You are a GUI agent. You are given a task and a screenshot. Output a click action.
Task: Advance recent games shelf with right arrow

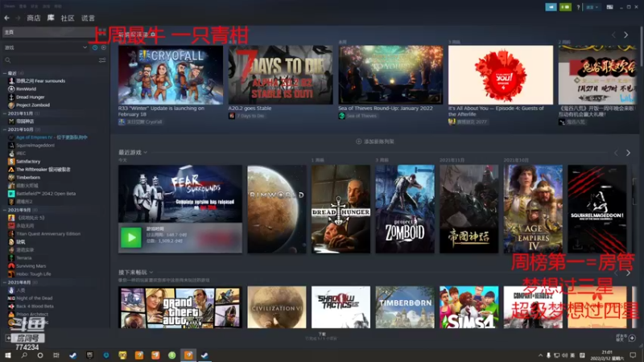tap(628, 153)
